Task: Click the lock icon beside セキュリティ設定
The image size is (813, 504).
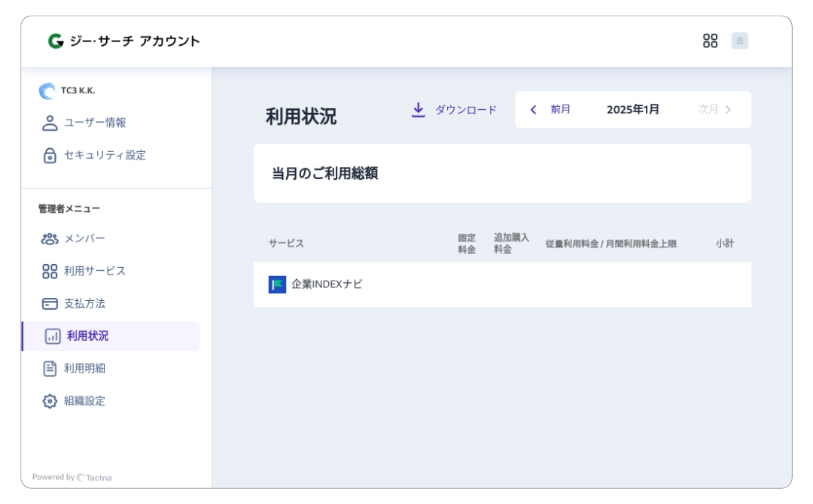Action: click(50, 155)
